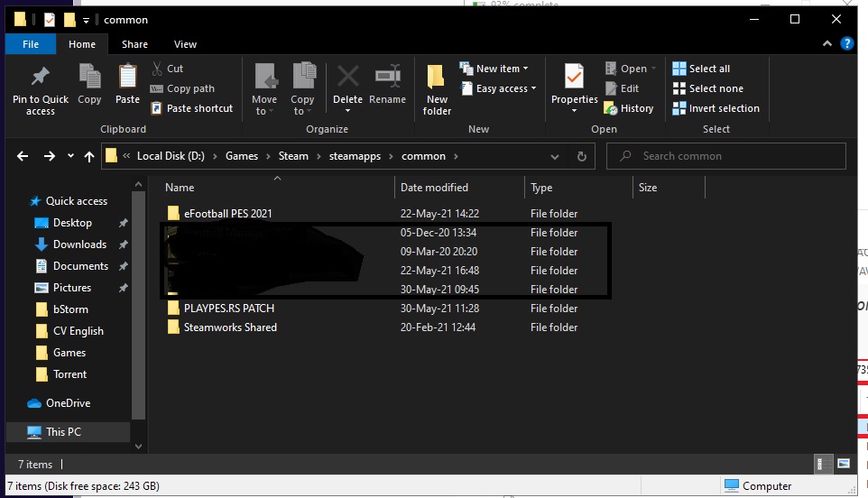
Task: Click the Properties checkmark icon
Action: click(574, 77)
